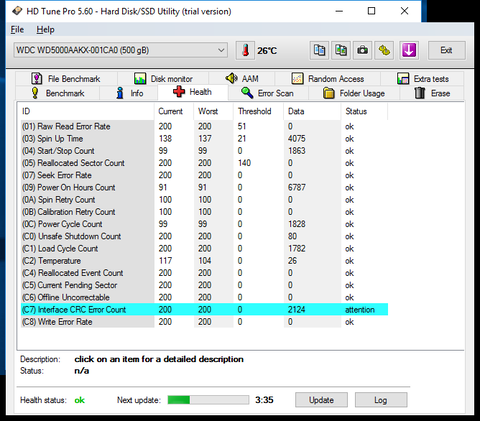
Task: Click the thermometer temperature icon
Action: tap(245, 51)
